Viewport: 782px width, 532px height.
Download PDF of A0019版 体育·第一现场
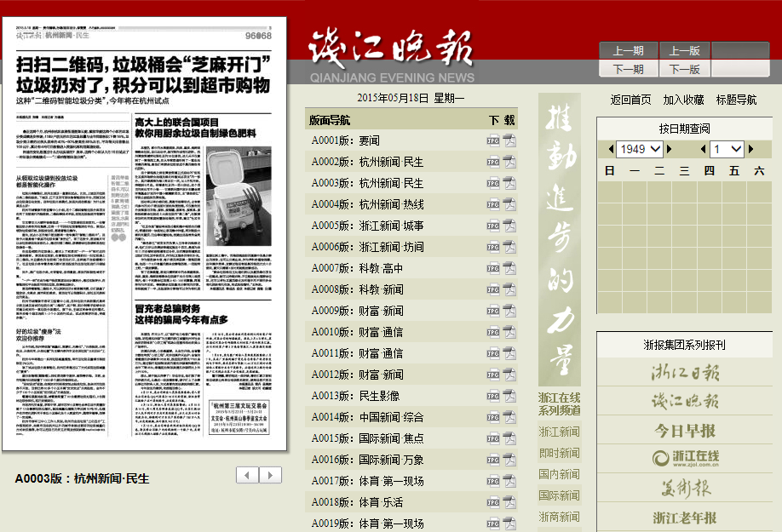[509, 523]
